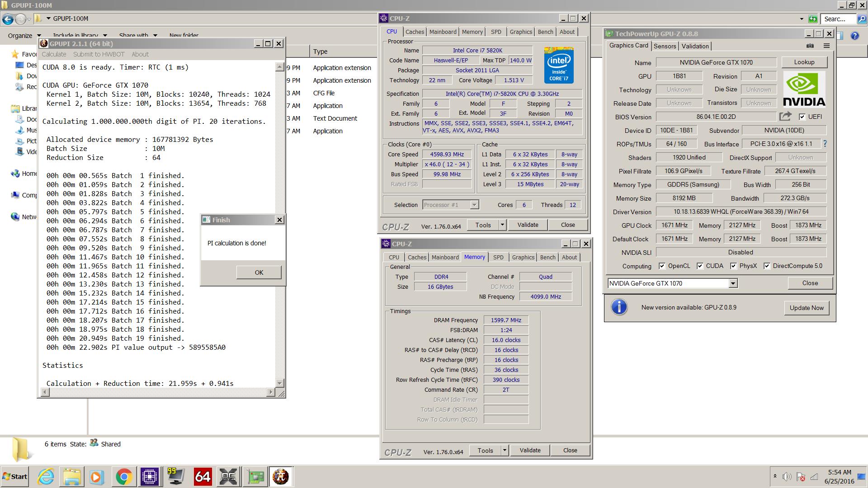The image size is (868, 488).
Task: Click the red 64 taskbar icon
Action: pos(202,477)
